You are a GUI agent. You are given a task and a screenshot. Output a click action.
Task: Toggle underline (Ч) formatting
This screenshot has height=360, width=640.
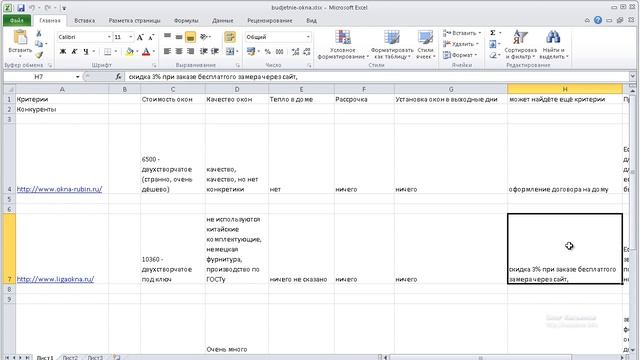coord(86,51)
